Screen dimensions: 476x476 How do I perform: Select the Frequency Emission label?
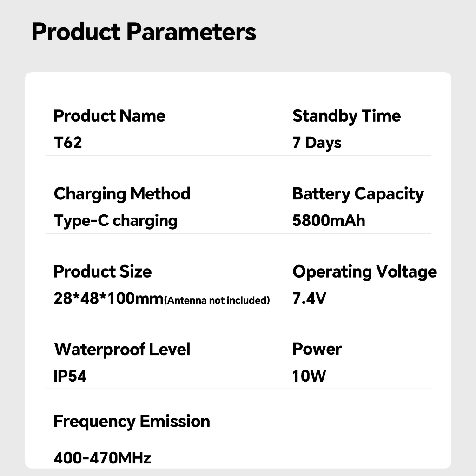point(132,422)
